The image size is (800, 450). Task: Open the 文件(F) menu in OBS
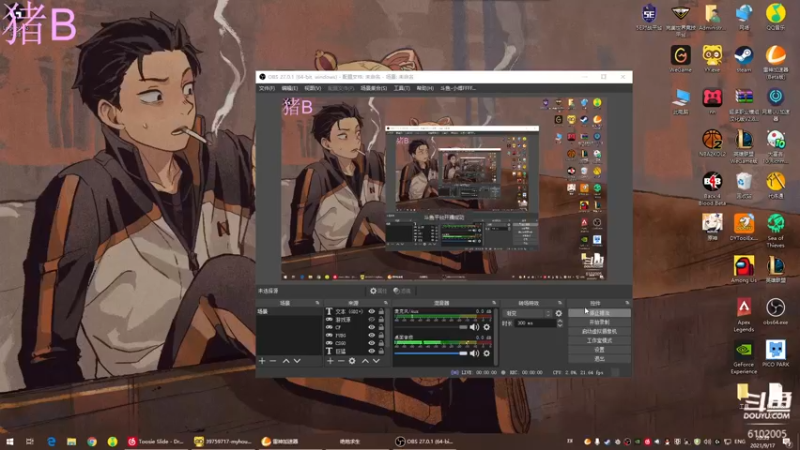266,88
